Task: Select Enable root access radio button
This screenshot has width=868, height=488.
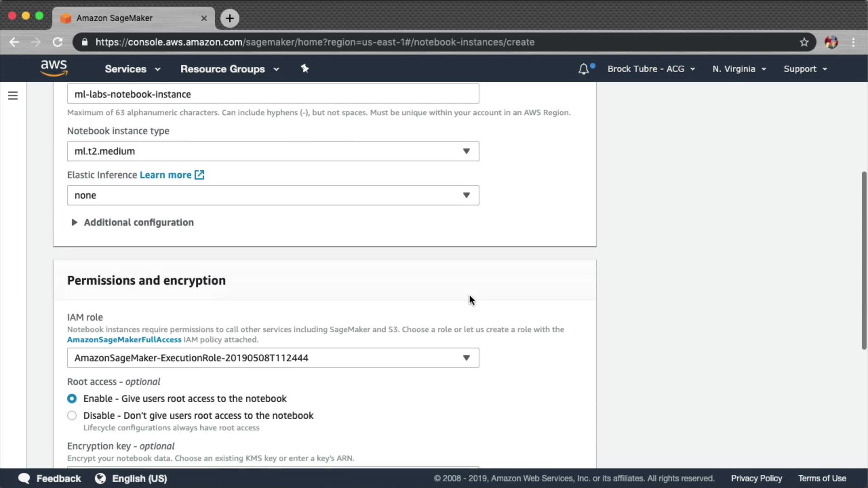Action: 72,399
